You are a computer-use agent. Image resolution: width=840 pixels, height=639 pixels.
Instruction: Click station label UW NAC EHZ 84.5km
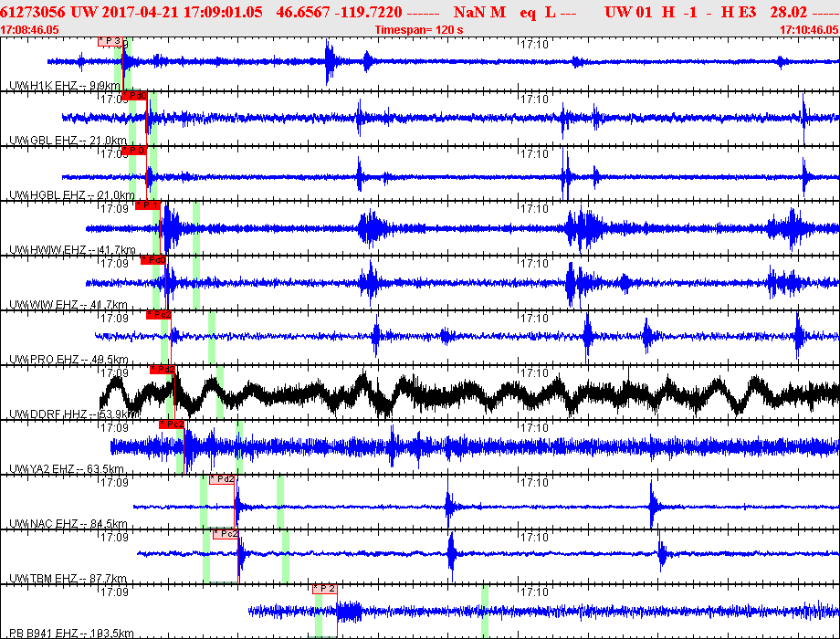[x=68, y=523]
